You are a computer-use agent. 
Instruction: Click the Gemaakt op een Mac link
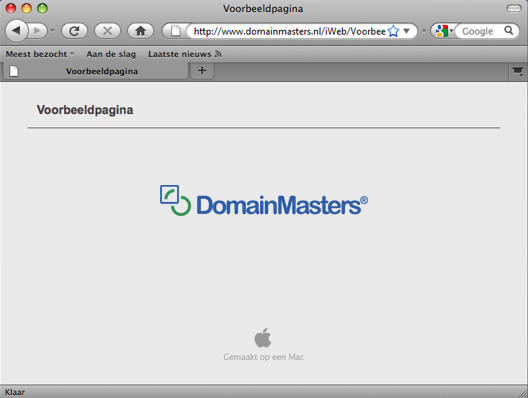pyautogui.click(x=263, y=357)
